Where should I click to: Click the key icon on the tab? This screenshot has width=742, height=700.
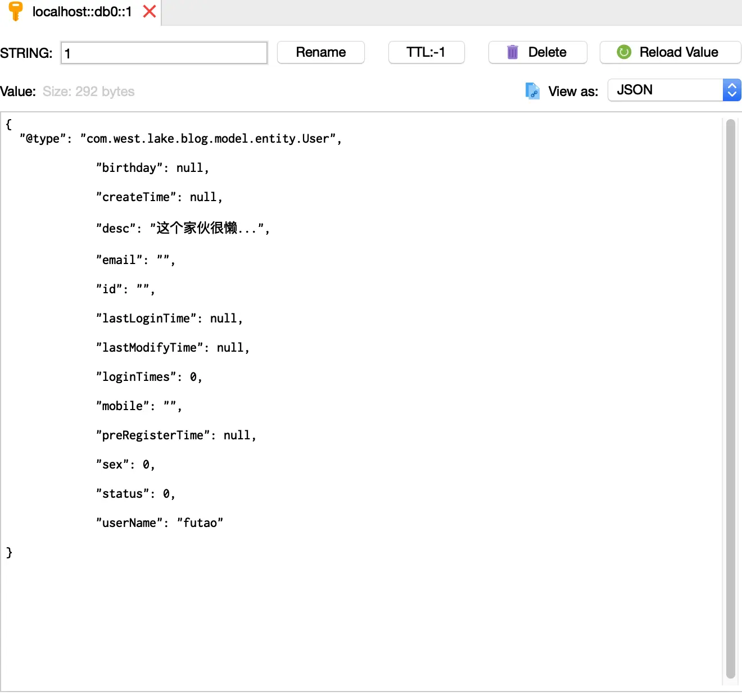[16, 11]
